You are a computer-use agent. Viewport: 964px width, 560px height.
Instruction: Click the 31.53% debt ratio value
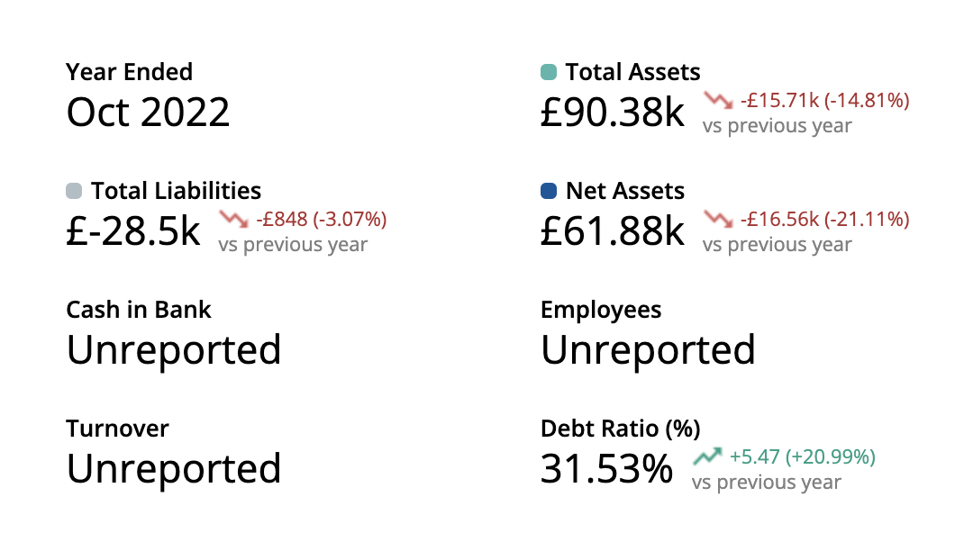[606, 469]
